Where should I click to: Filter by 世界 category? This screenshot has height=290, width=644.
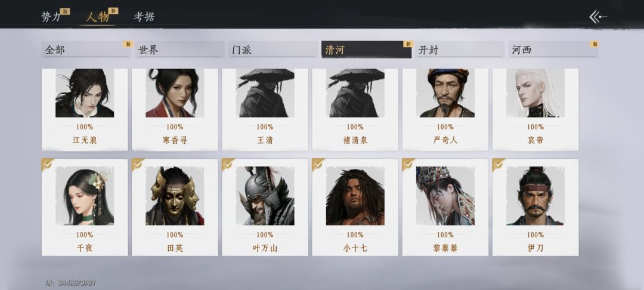179,50
